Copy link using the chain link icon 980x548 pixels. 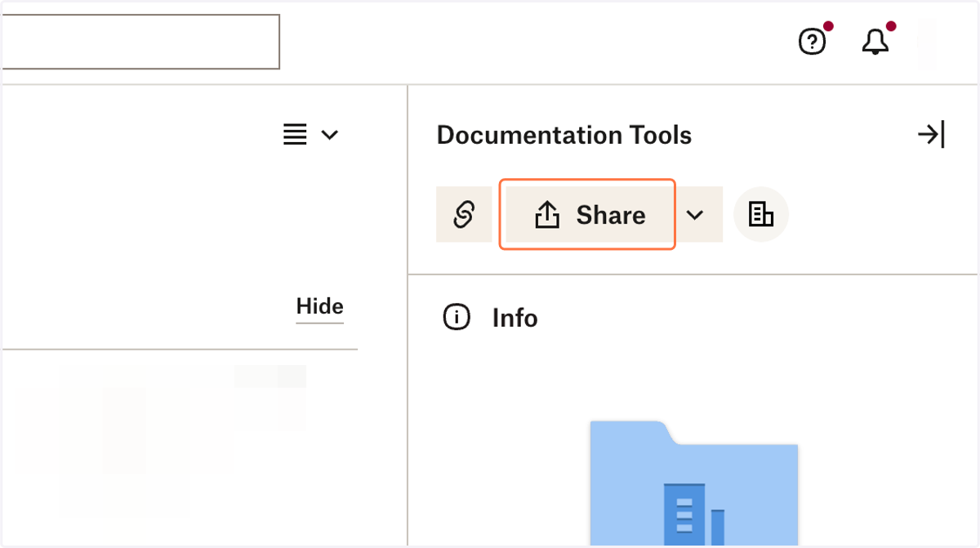[x=463, y=215]
